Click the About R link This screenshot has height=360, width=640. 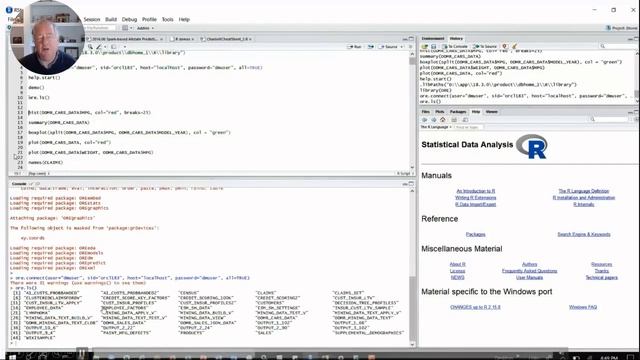click(458, 264)
